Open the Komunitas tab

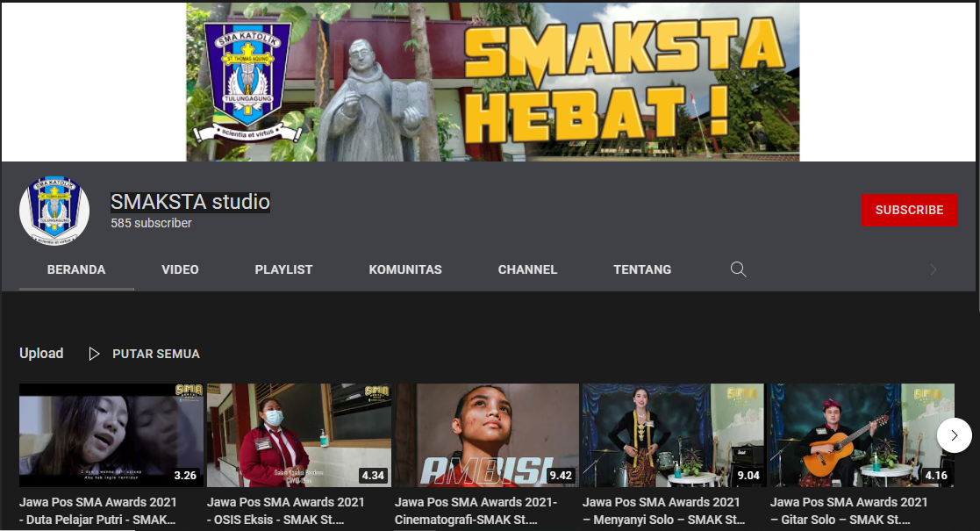(405, 269)
